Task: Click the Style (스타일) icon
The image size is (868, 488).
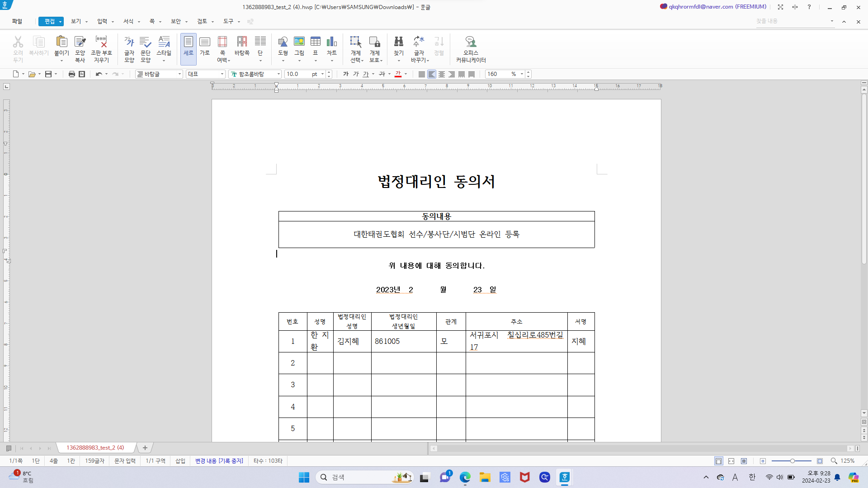Action: coord(164,42)
